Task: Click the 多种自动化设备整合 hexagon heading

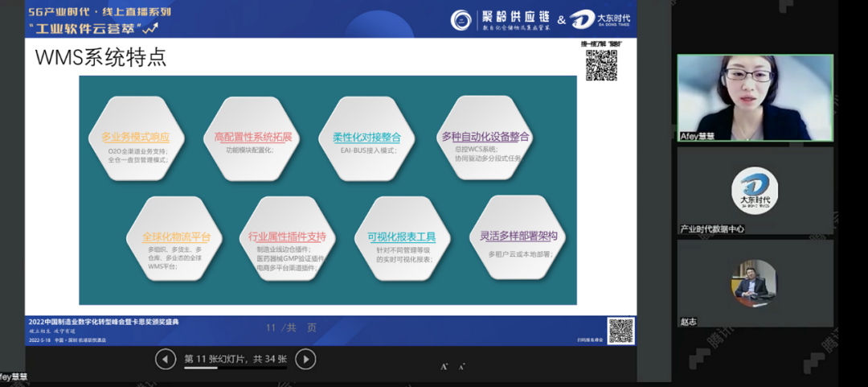Action: (x=485, y=136)
